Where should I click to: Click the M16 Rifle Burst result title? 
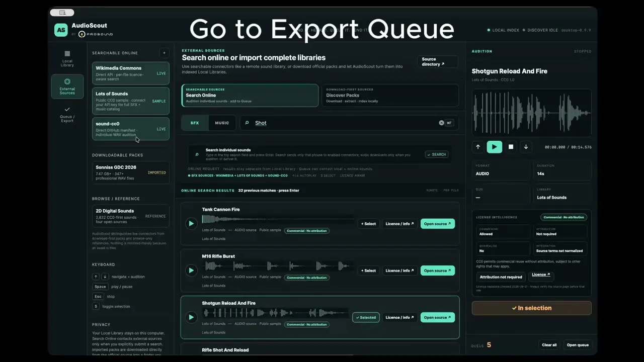[x=218, y=256]
